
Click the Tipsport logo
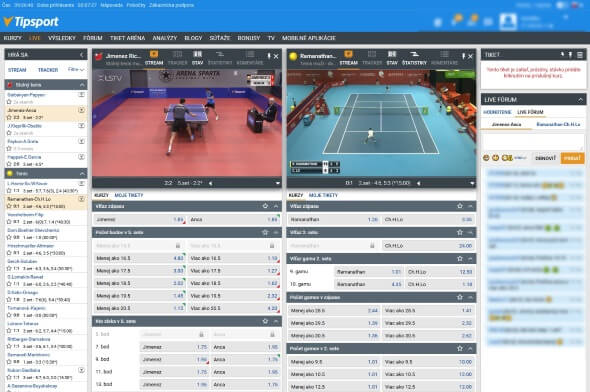pos(31,21)
